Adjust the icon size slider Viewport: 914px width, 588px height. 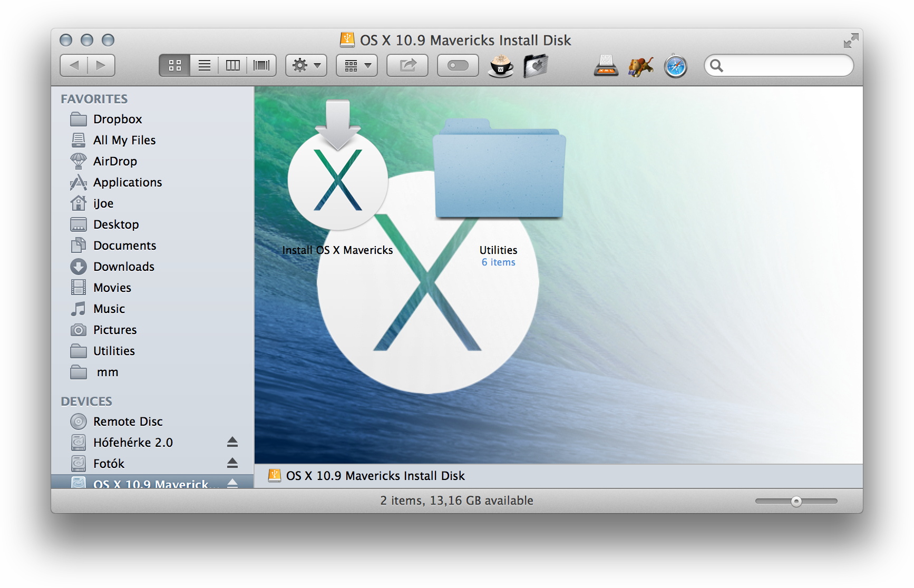click(x=796, y=501)
